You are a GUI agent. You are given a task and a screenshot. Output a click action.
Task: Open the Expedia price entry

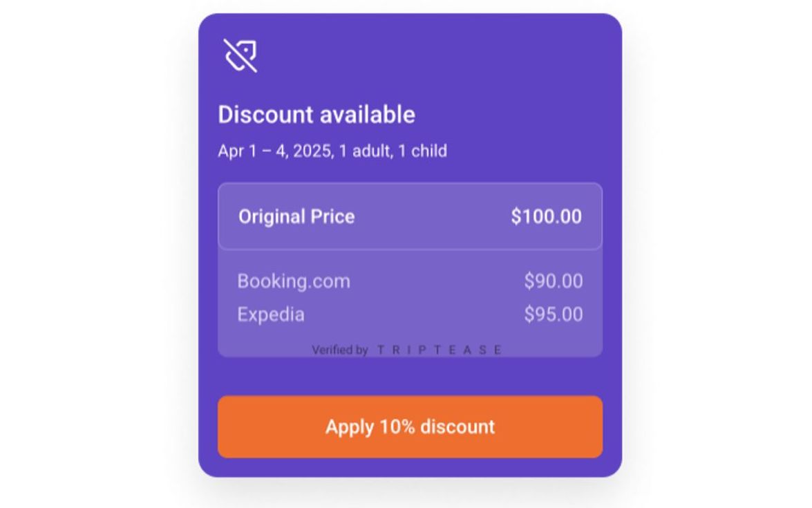click(271, 314)
